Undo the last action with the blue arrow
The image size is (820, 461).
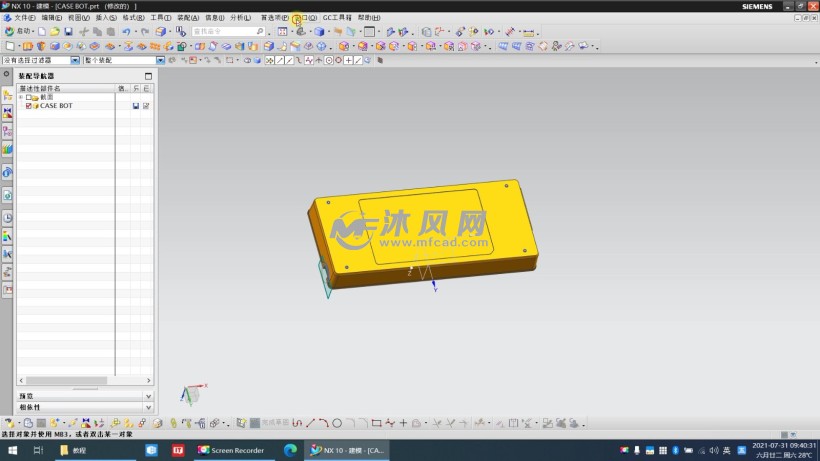click(x=127, y=32)
